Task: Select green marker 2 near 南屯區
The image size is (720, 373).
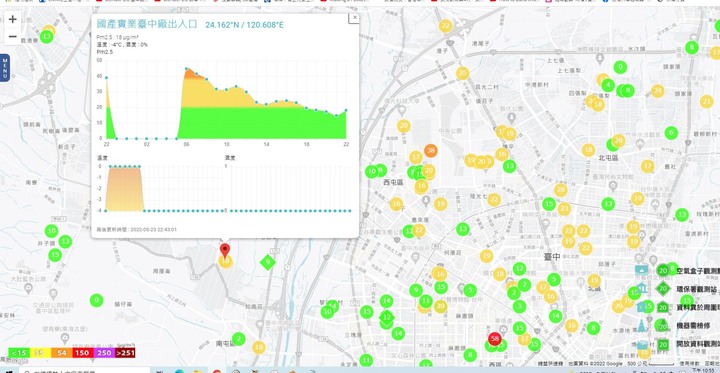Action: pos(238,339)
